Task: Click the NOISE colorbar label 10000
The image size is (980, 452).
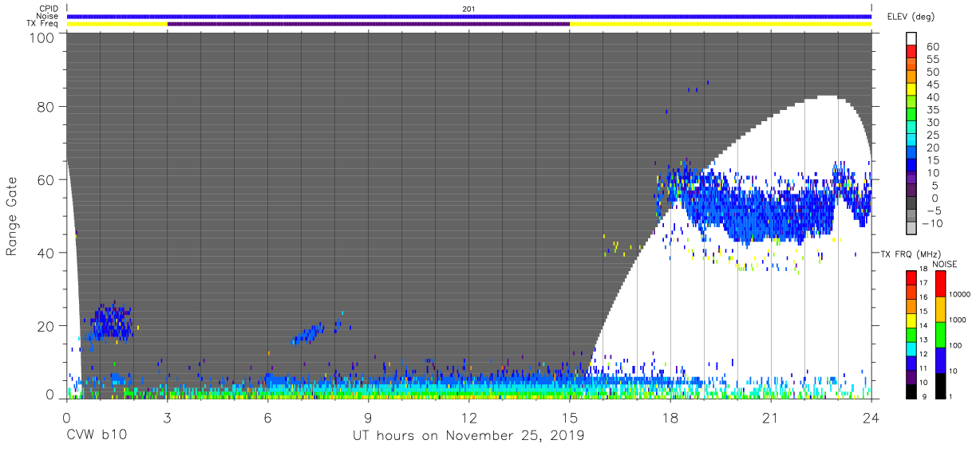Action: pyautogui.click(x=959, y=294)
